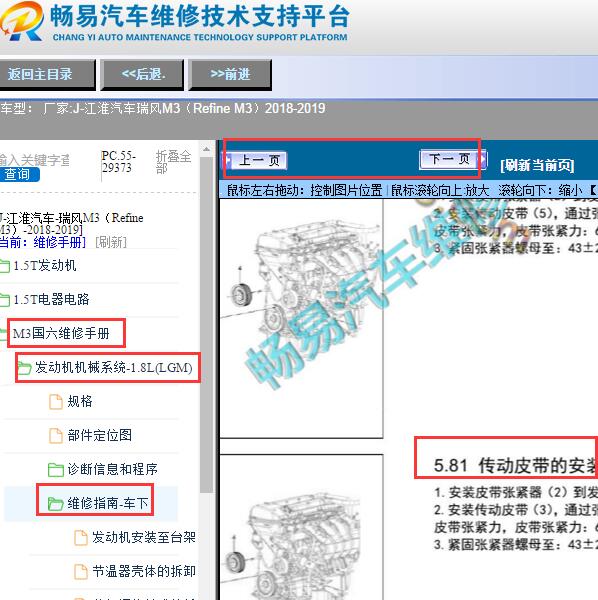Go forward with the >>前进 button
This screenshot has height=600, width=598.
[230, 74]
